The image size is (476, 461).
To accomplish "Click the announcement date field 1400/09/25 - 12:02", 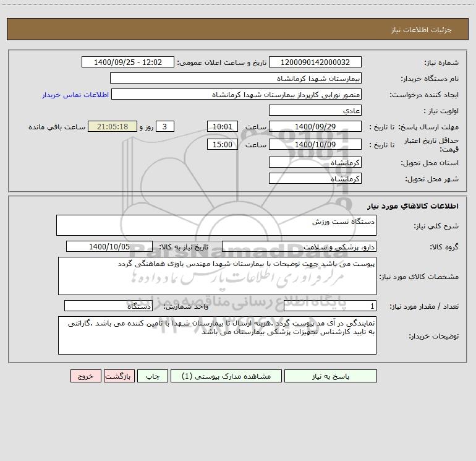I will (x=128, y=62).
